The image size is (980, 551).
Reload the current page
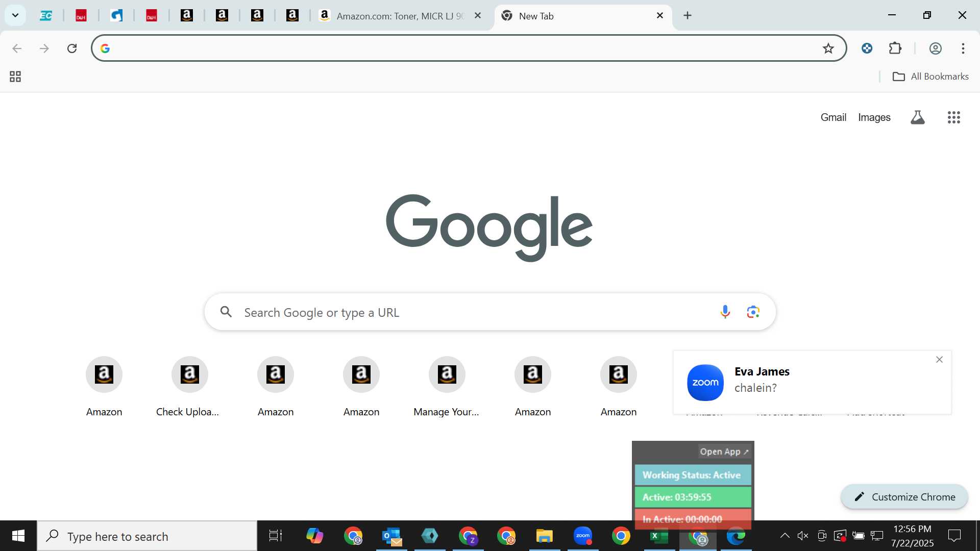click(x=72, y=48)
